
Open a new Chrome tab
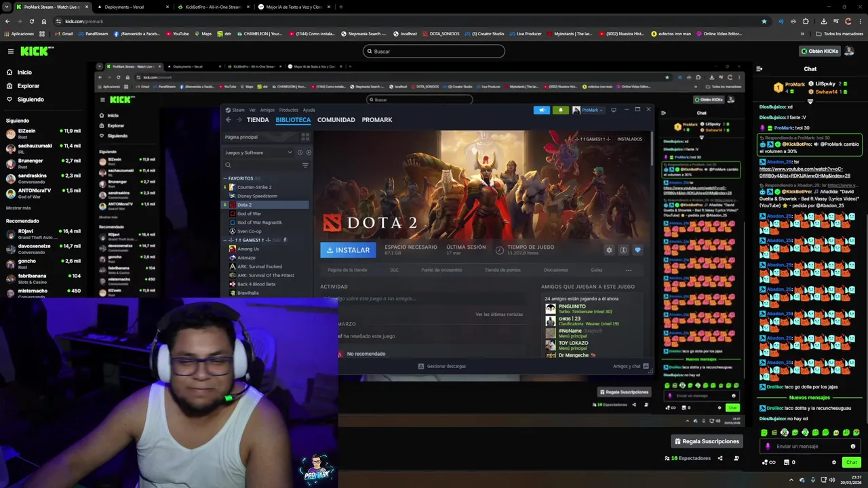tap(340, 7)
